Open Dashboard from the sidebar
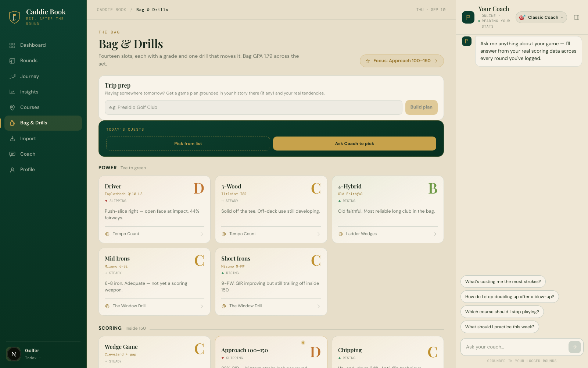Image resolution: width=588 pixels, height=368 pixels. point(43,45)
